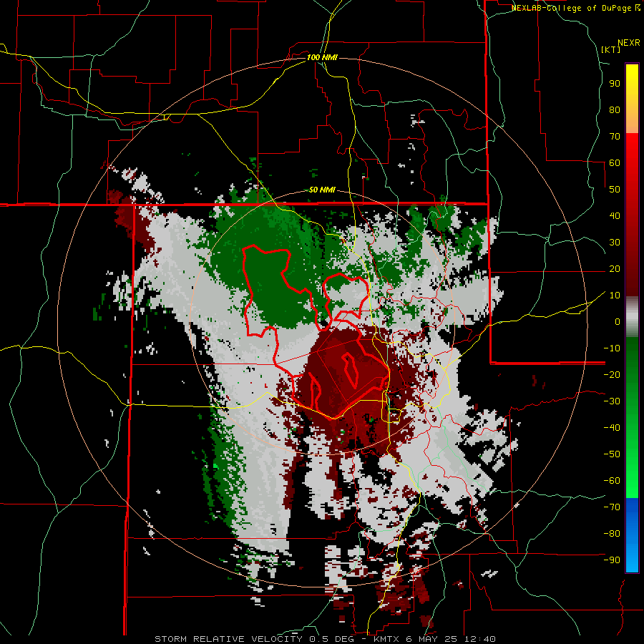Screen dimensions: 644x644
Task: Click the yellow top segment of the color bar
Action: click(x=632, y=99)
